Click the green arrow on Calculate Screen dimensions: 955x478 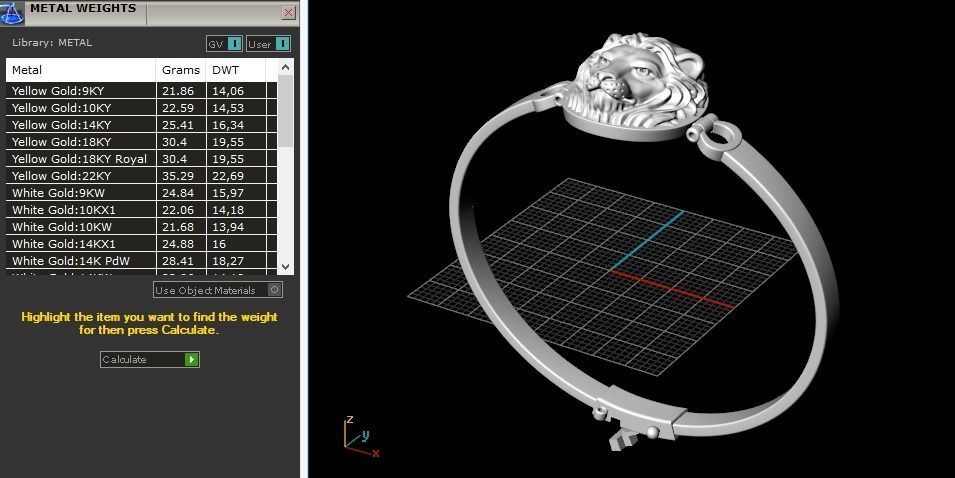click(192, 359)
